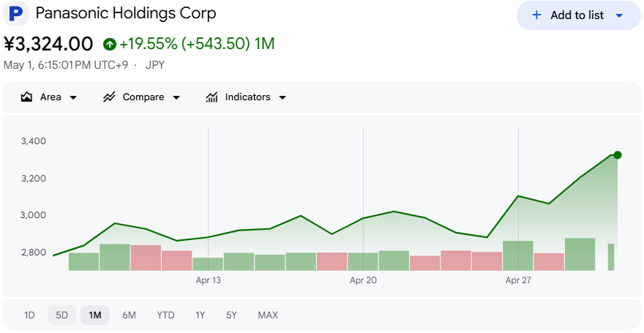Click the Apr 13 date label

point(209,280)
